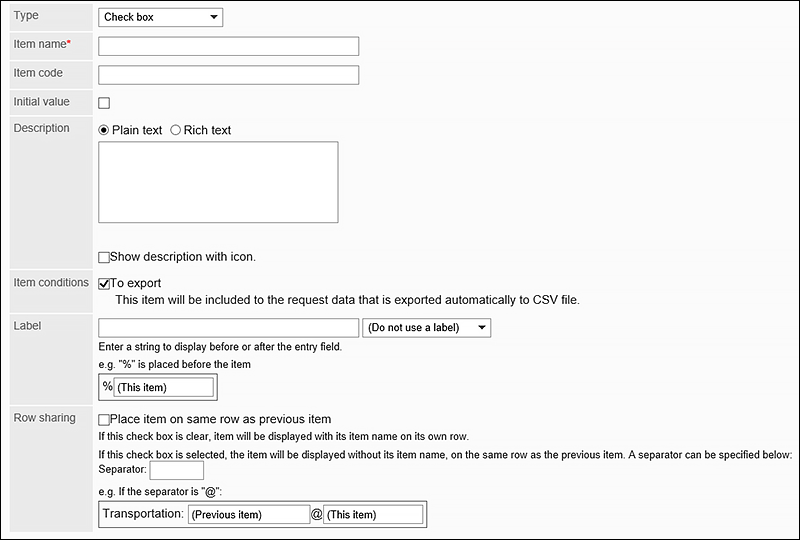Focus the Item code text field
This screenshot has width=800, height=540.
tap(228, 75)
